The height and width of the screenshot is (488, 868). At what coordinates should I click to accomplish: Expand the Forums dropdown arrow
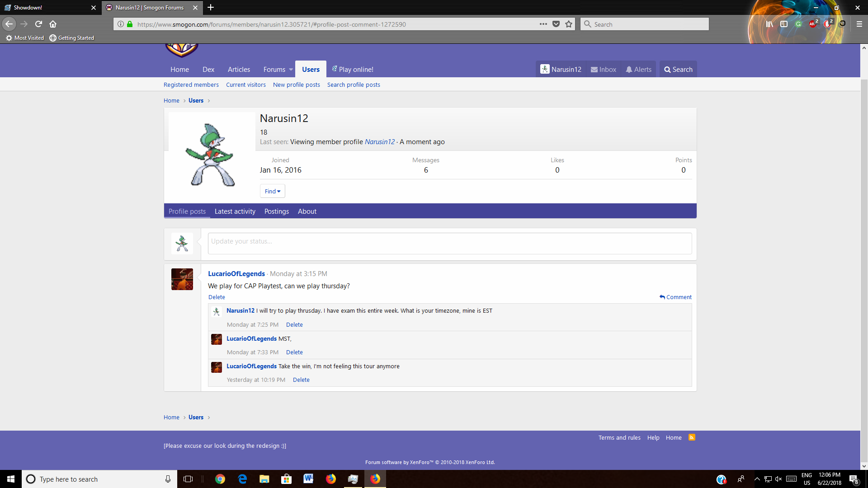(x=291, y=69)
